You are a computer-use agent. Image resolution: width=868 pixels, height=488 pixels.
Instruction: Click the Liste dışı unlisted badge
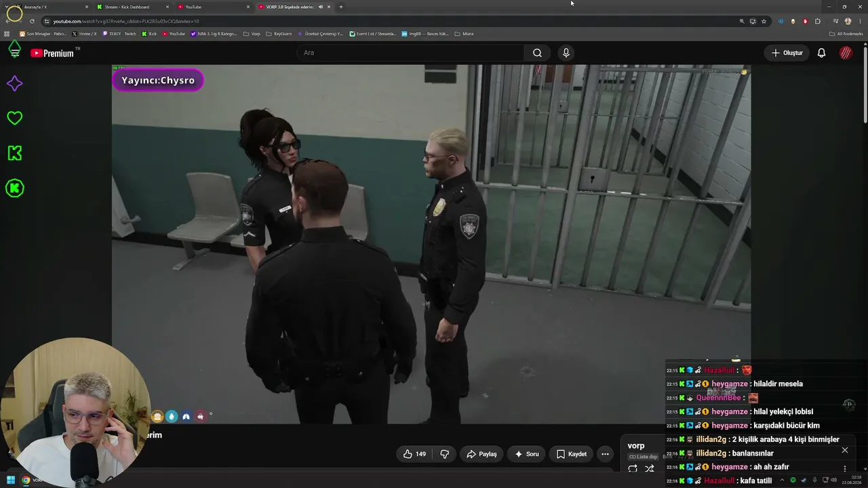(x=644, y=457)
